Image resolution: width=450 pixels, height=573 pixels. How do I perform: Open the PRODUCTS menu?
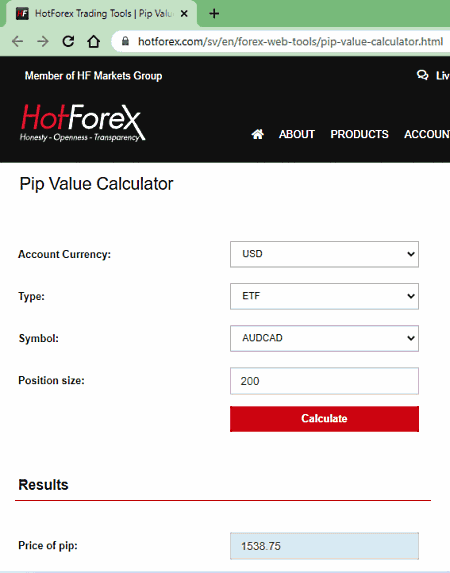point(359,134)
